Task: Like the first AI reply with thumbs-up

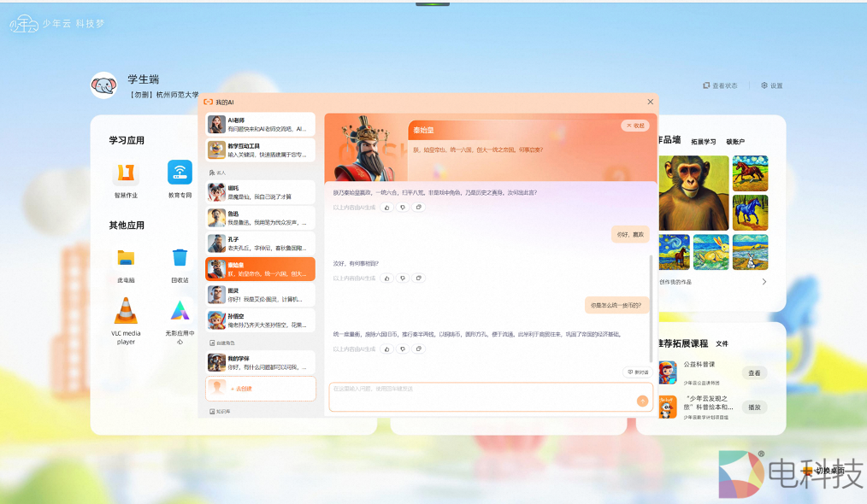Action: point(386,207)
